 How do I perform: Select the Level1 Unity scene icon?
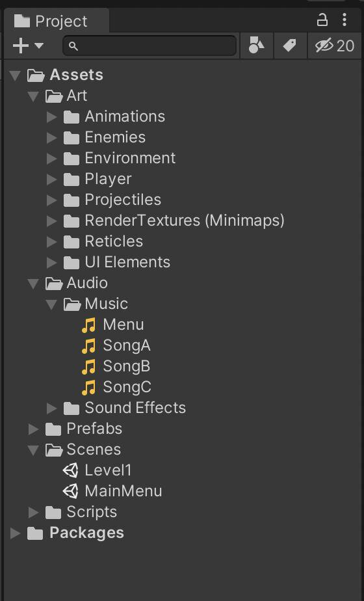pyautogui.click(x=70, y=470)
